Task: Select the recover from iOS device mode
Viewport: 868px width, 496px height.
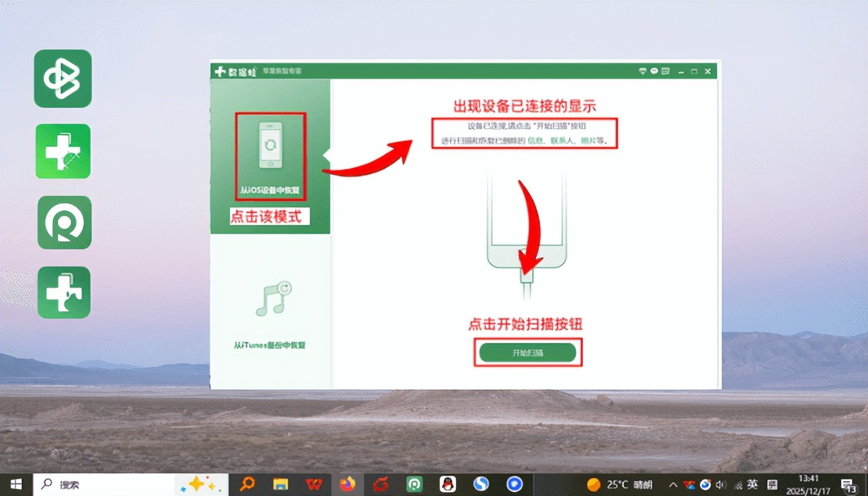Action: point(270,156)
